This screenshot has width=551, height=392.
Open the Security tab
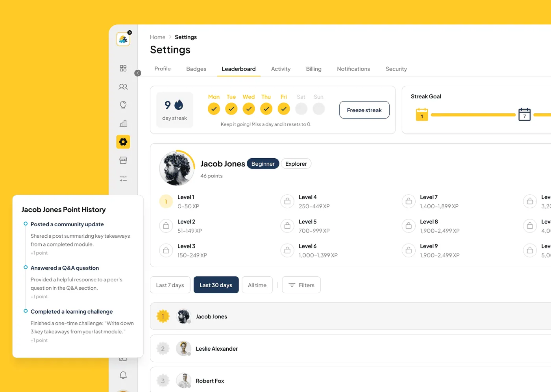(396, 69)
